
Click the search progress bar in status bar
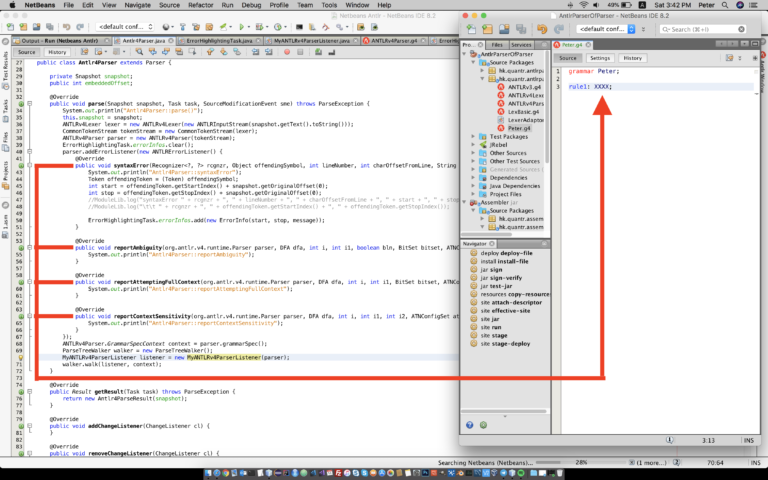click(x=580, y=462)
